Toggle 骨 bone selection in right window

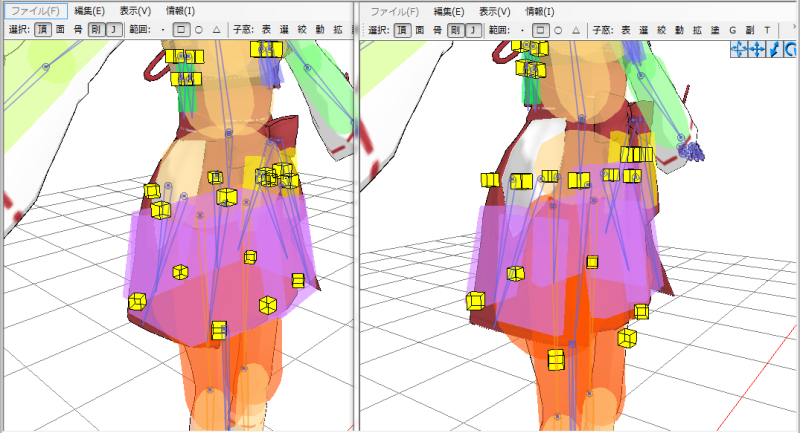(437, 30)
